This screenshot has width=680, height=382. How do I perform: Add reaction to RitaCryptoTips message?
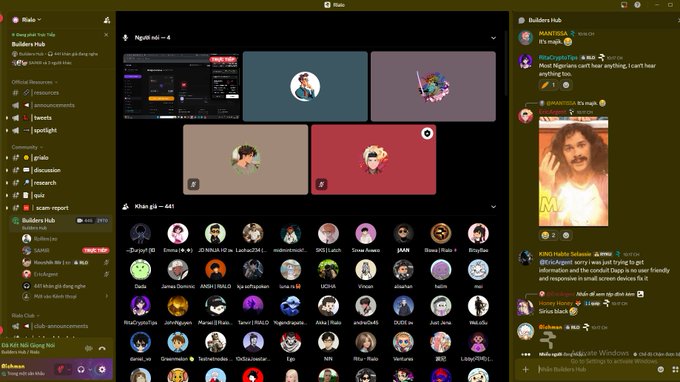[566, 85]
